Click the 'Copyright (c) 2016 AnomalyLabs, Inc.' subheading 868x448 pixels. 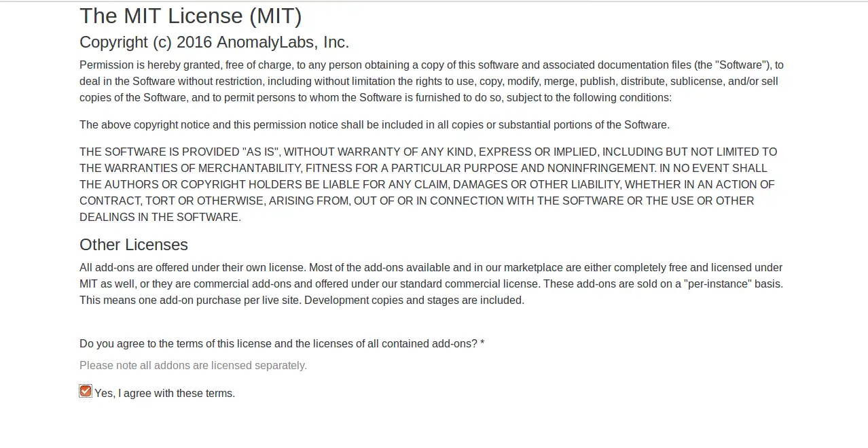coord(214,42)
